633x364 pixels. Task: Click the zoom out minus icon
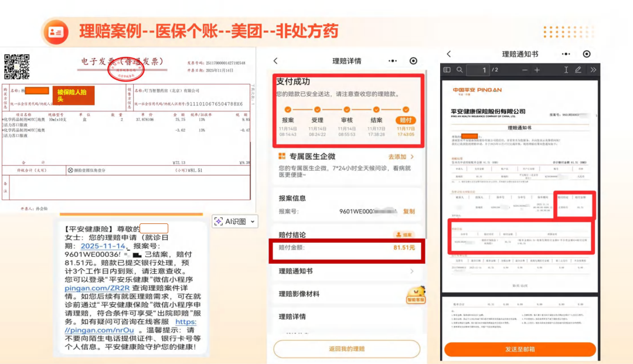[x=525, y=69]
